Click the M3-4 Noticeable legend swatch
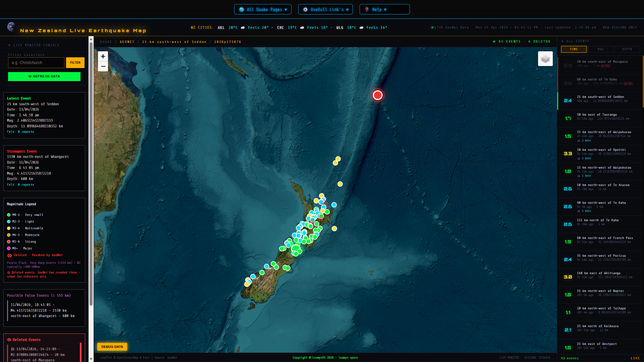Viewport: 644px width, 362px height. tap(9, 228)
